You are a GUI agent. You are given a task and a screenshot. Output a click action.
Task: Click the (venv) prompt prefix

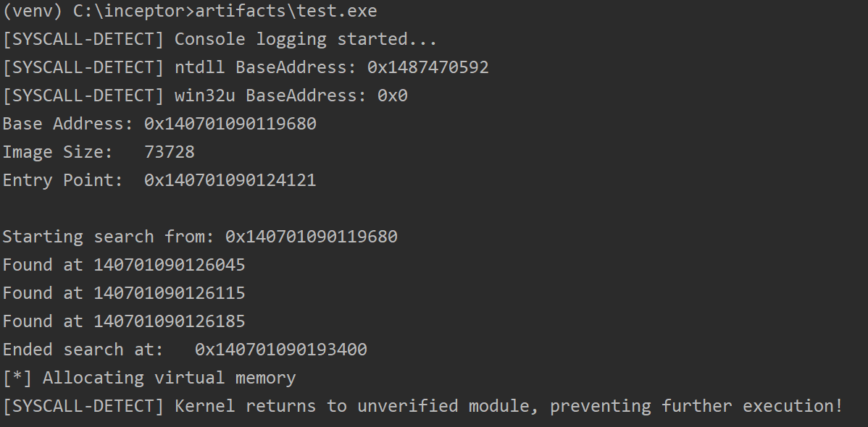pos(33,11)
